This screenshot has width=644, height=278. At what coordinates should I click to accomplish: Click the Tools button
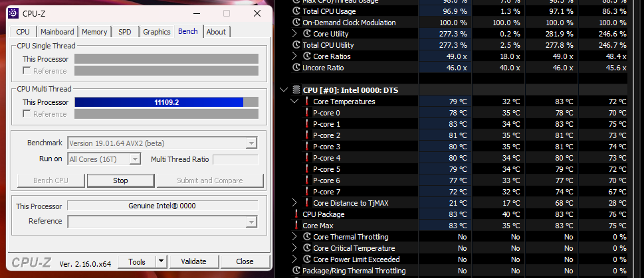click(137, 261)
